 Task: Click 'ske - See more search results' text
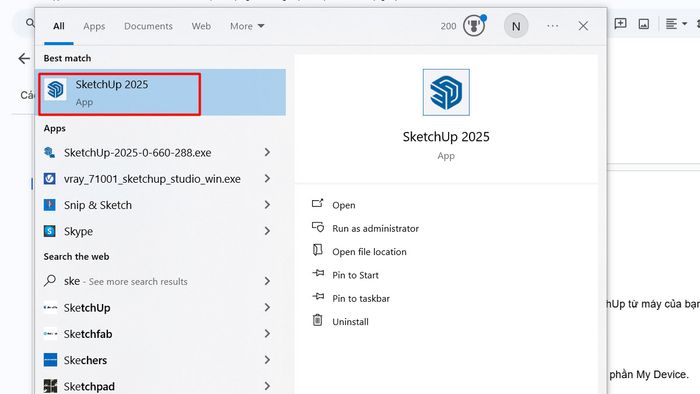(x=125, y=281)
